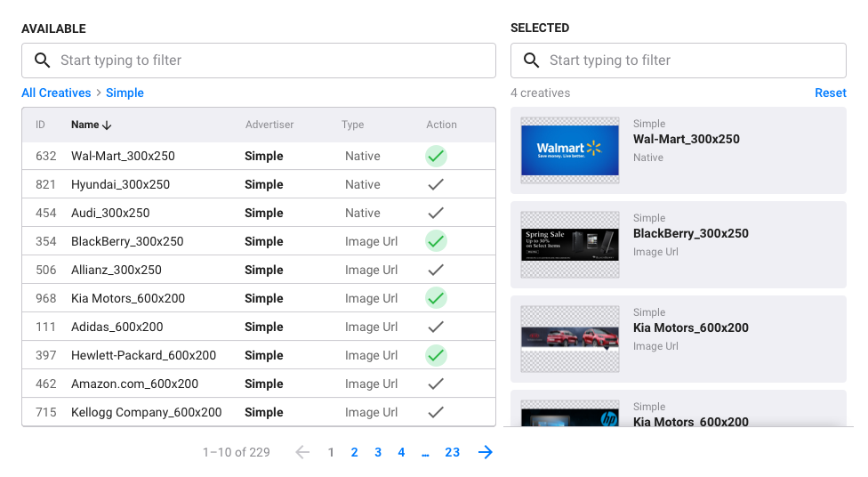Select Amazon.com_600x200 via its checkmark
The width and height of the screenshot is (868, 477).
[436, 384]
